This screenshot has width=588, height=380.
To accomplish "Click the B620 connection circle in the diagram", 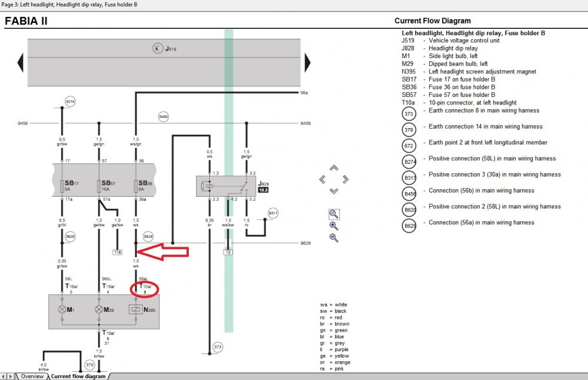I will pyautogui.click(x=70, y=237).
